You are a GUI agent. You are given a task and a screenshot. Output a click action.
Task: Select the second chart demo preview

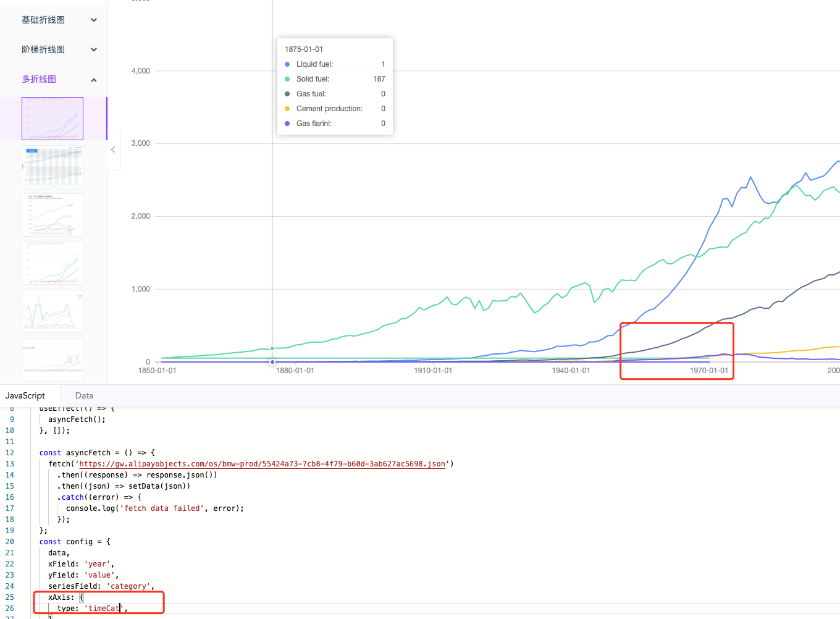tap(52, 166)
